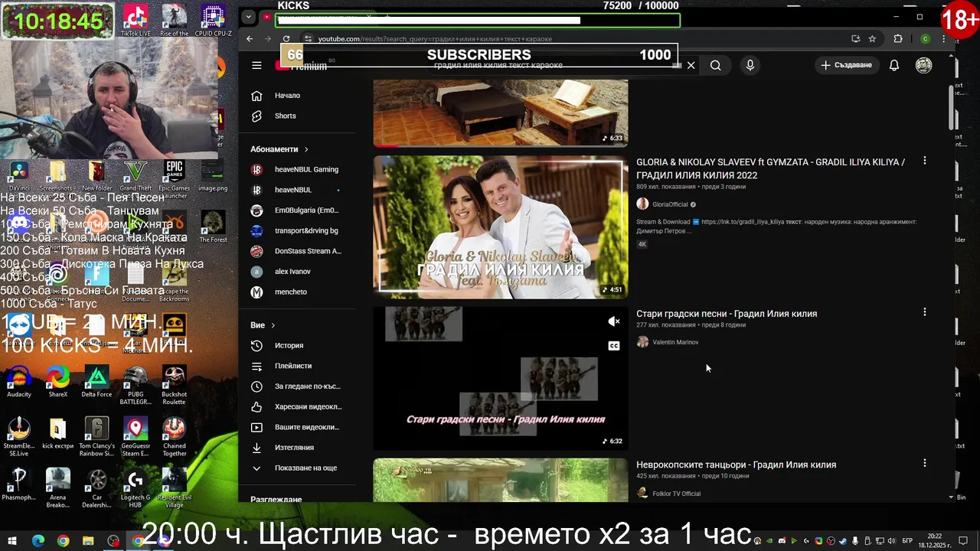The width and height of the screenshot is (980, 551).
Task: Open the Gloria & Nikolay Slaveev video thumbnail
Action: tap(501, 227)
